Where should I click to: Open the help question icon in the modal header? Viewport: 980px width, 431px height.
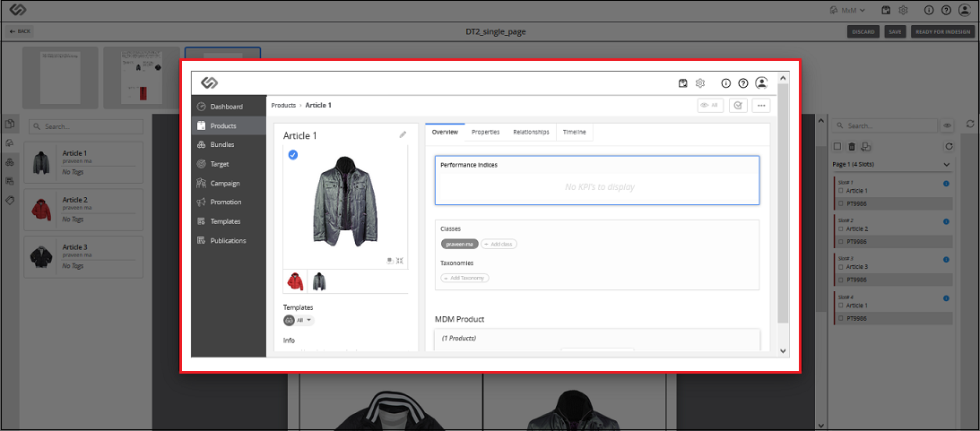pyautogui.click(x=743, y=83)
